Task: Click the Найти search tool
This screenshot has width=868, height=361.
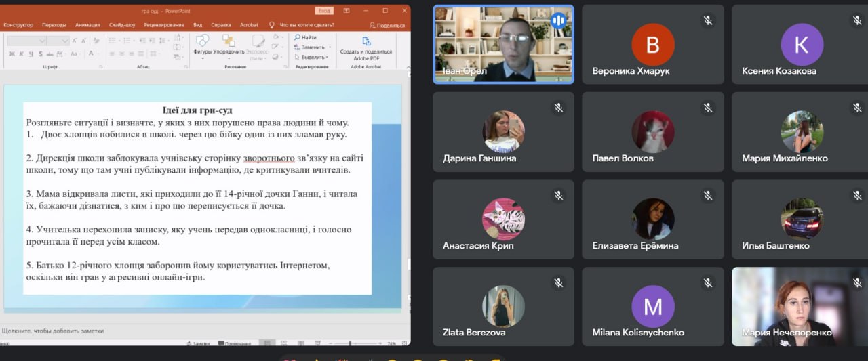Action: [x=305, y=37]
